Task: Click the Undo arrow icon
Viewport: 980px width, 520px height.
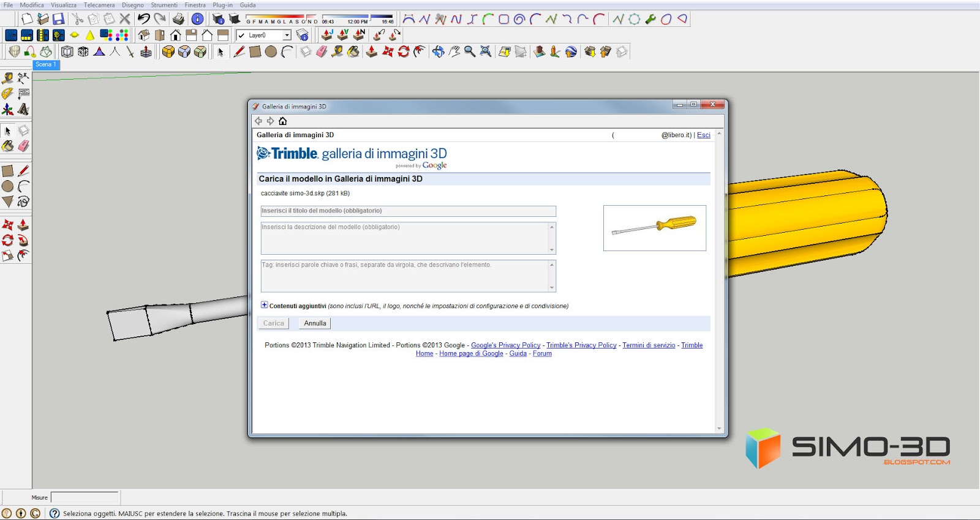Action: click(143, 20)
